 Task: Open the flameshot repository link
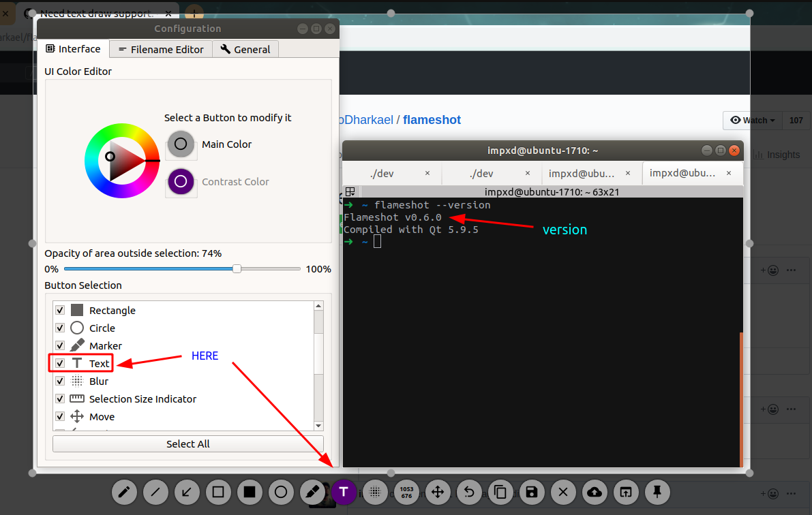coord(432,120)
